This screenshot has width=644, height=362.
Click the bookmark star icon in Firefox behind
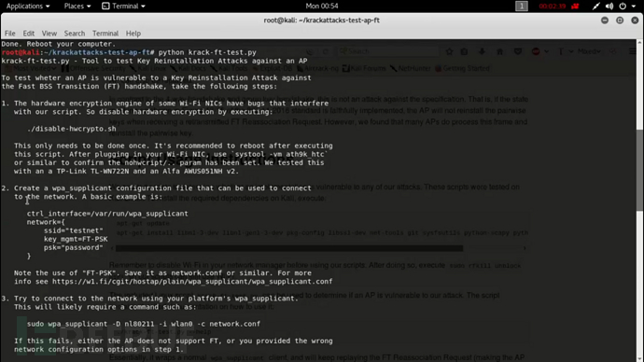[449, 51]
